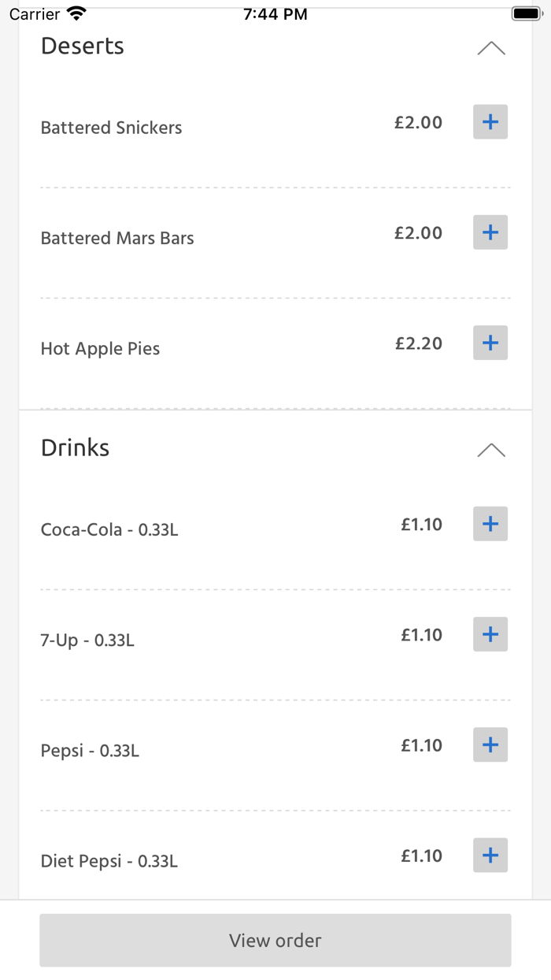Screen dimensions: 551x980
Task: Collapse the Drinks section
Action: click(491, 449)
